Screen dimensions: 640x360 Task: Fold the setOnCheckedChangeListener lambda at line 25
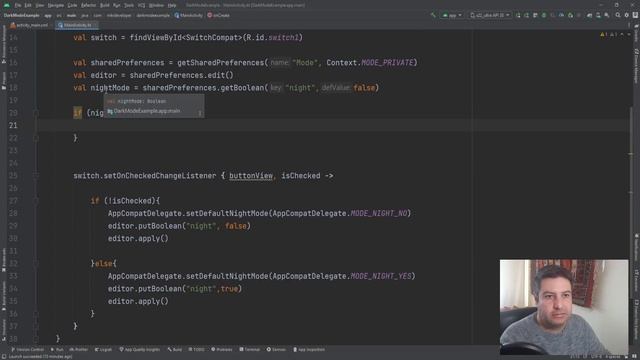[x=36, y=176]
